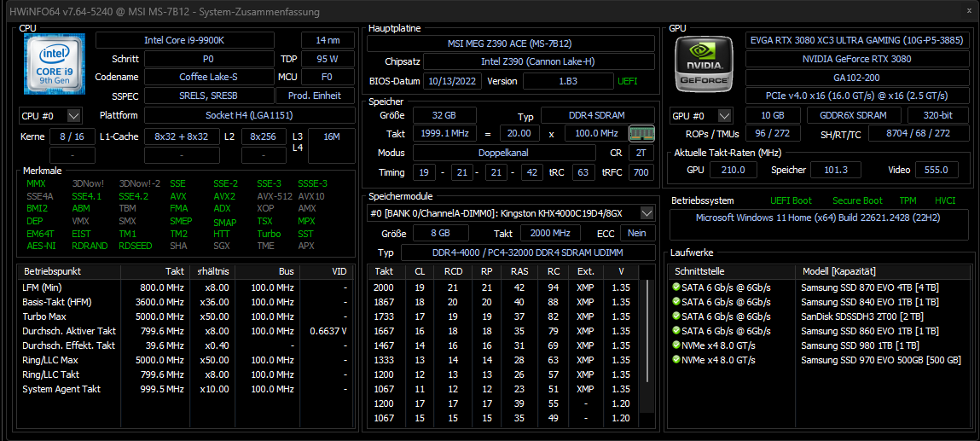Select the Turbo Max row in Betriebspunkt table

pyautogui.click(x=186, y=316)
